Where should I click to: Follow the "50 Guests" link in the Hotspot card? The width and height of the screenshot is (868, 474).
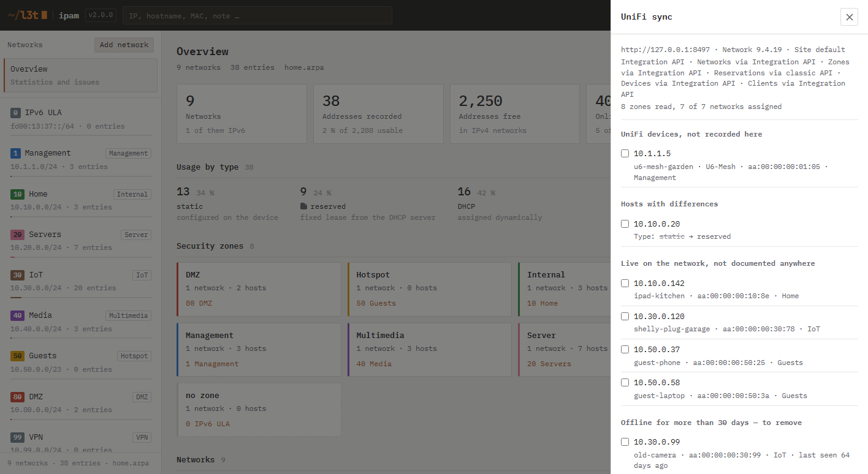tap(376, 303)
